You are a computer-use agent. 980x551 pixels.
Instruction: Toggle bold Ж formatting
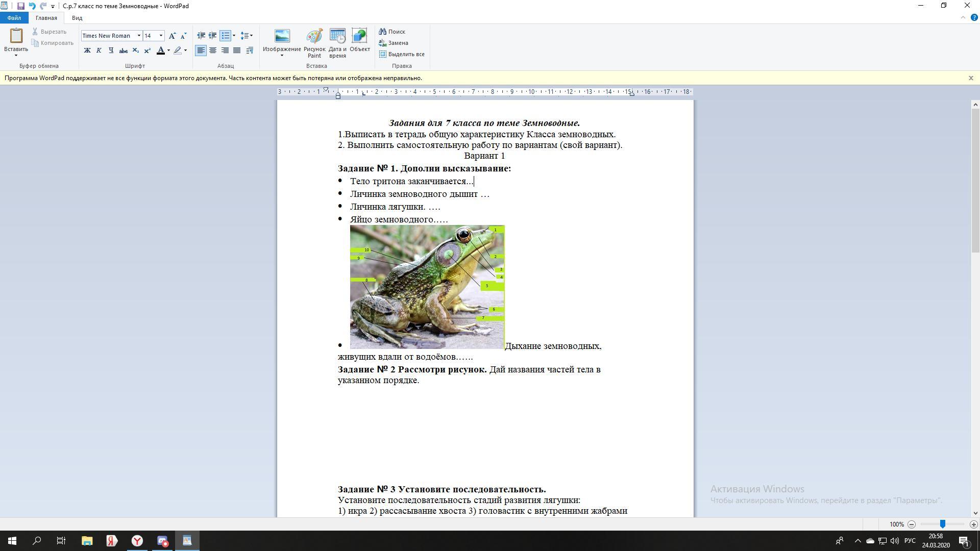[87, 51]
